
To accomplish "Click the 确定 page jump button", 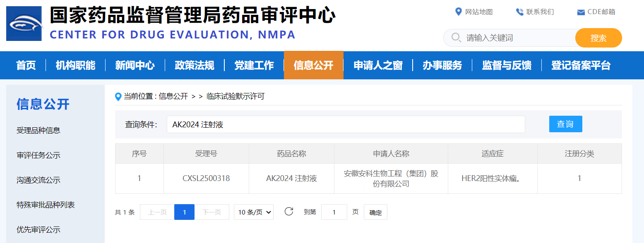I will click(375, 212).
